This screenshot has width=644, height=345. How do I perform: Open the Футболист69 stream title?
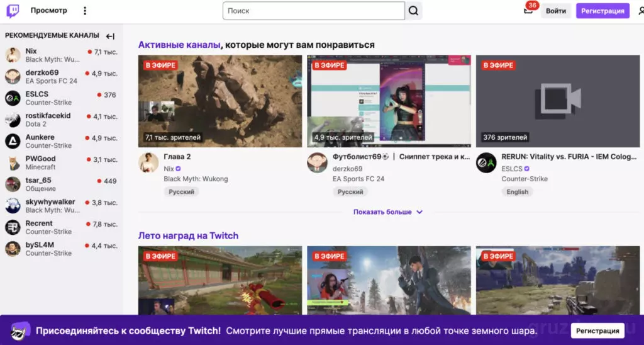click(401, 157)
